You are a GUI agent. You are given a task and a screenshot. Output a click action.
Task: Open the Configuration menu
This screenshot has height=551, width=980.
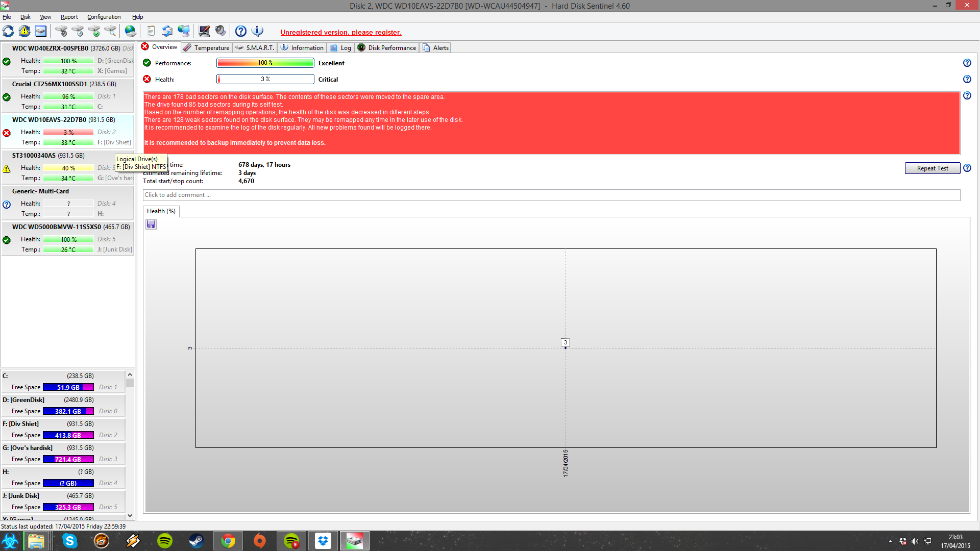[x=104, y=17]
